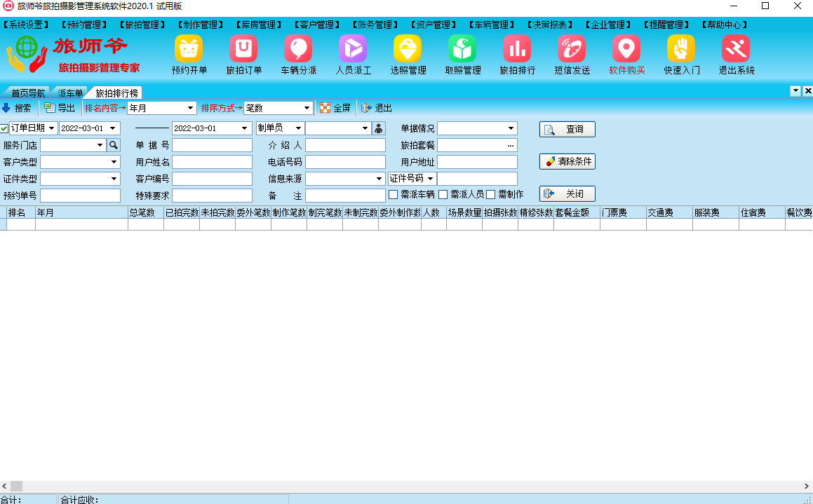Image resolution: width=813 pixels, height=504 pixels.
Task: Close the current tab with X button
Action: coord(808,90)
